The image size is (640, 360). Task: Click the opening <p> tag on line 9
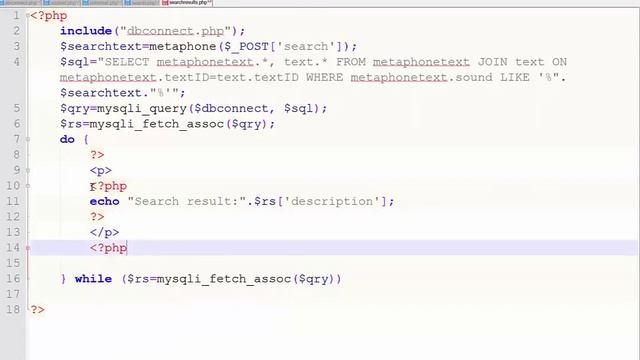(x=101, y=171)
